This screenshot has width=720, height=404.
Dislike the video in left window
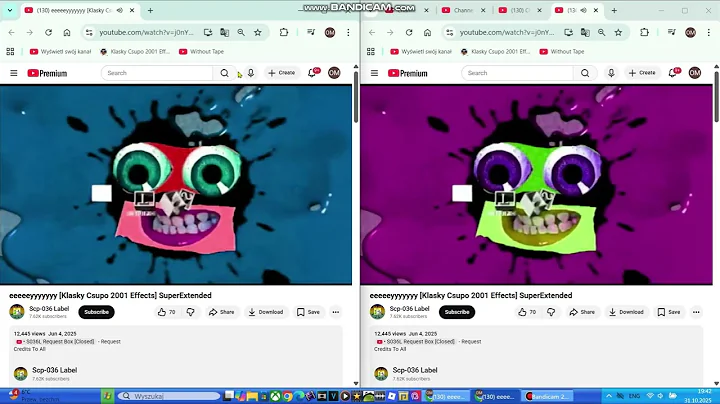(191, 312)
